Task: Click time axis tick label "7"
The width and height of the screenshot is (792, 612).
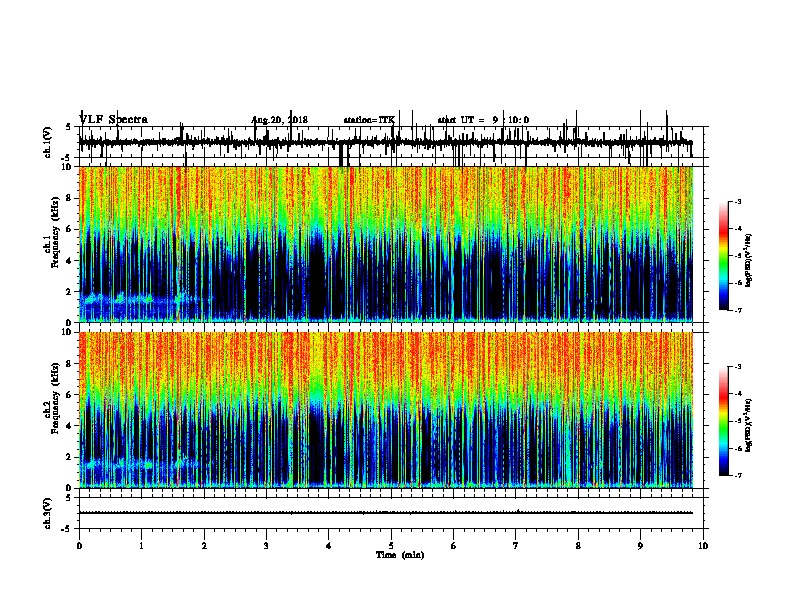Action: click(516, 546)
